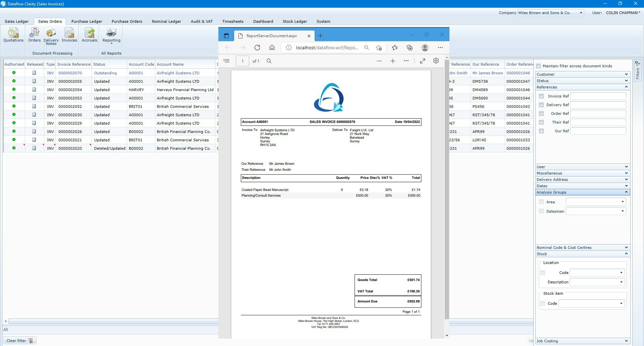
Task: Open the browser Favorites list
Action: coord(395,48)
